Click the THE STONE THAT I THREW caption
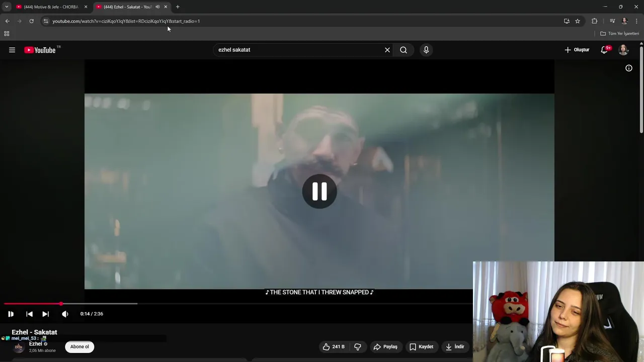 point(319,292)
